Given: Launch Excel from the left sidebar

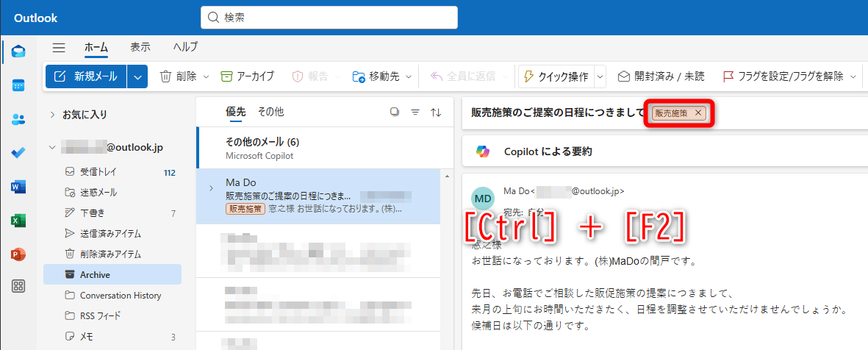Looking at the screenshot, I should point(18,221).
